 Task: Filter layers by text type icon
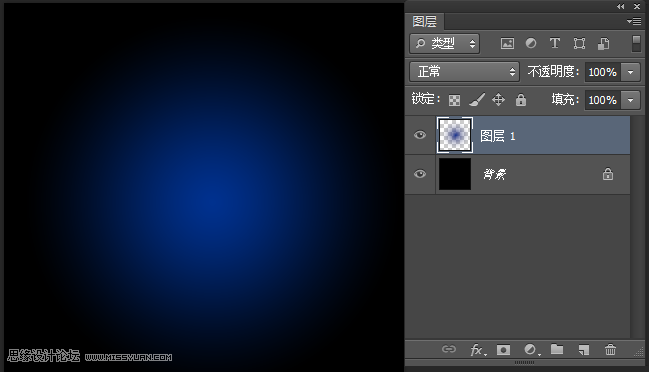(x=555, y=43)
